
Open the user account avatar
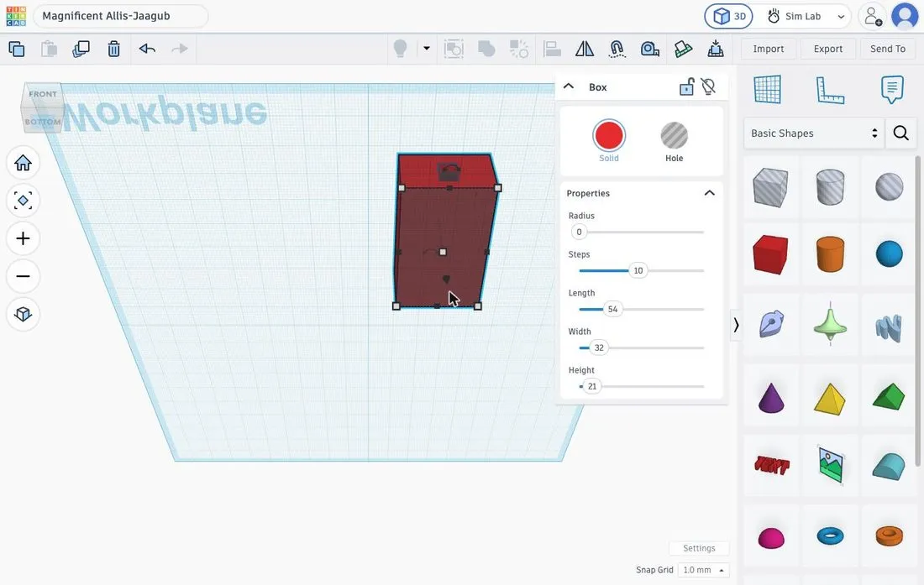click(x=905, y=17)
